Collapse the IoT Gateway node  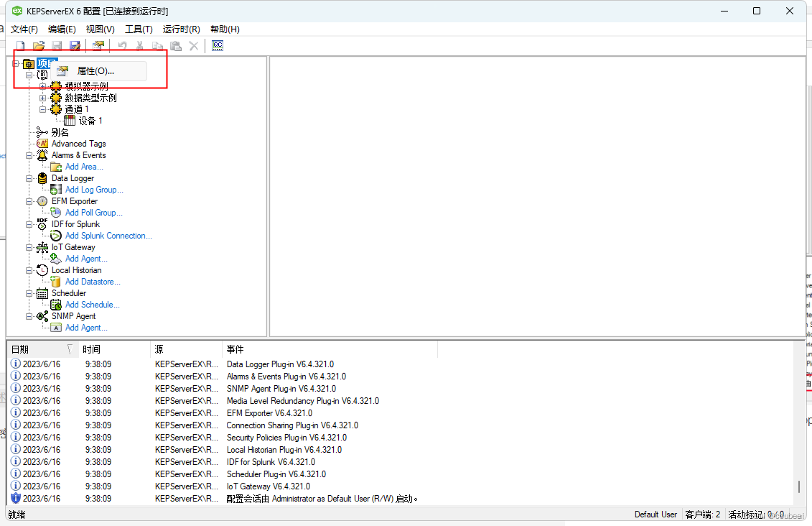29,247
